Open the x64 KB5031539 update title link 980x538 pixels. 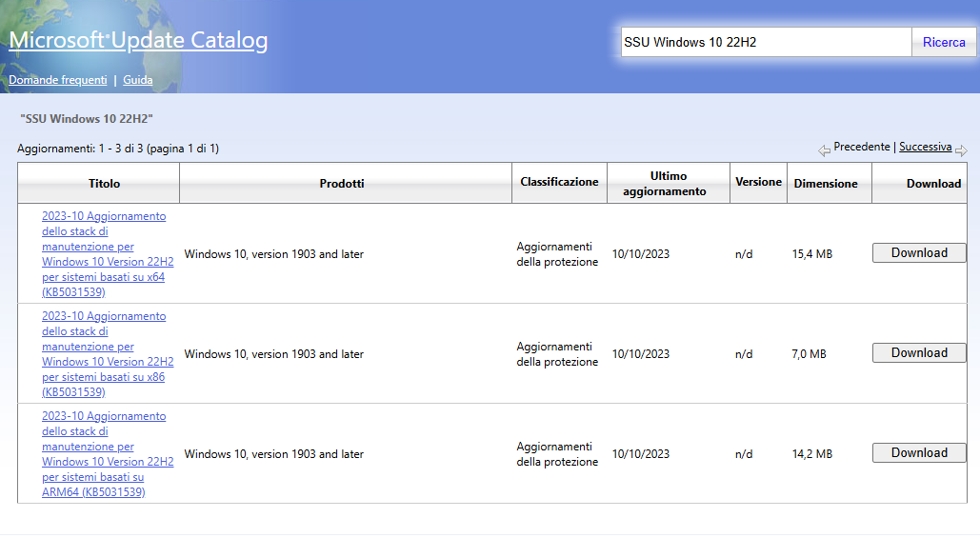coord(108,253)
